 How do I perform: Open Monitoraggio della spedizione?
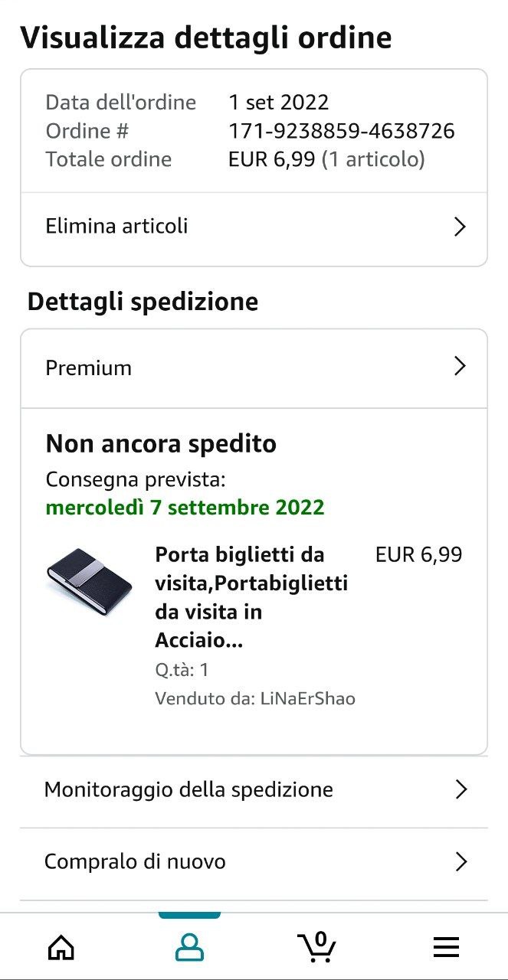point(188,789)
